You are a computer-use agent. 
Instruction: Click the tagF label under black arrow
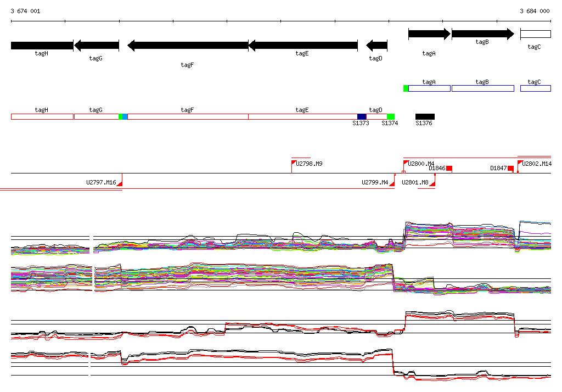187,65
